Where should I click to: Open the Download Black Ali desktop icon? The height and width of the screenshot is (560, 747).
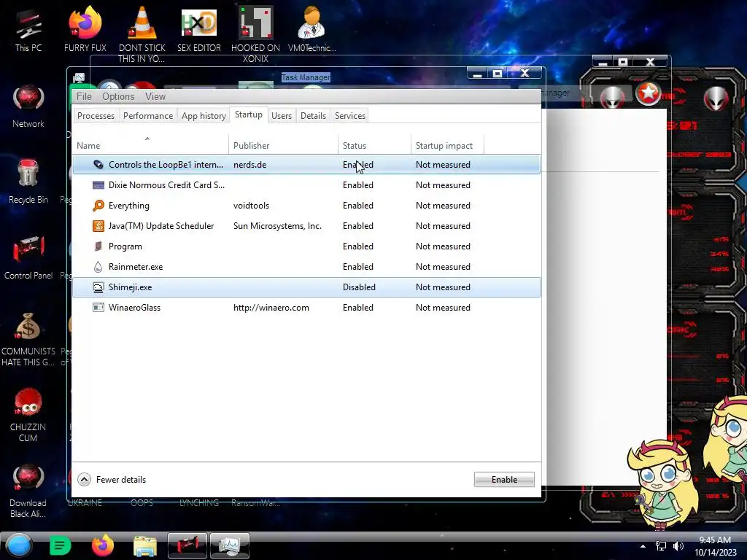pos(28,491)
